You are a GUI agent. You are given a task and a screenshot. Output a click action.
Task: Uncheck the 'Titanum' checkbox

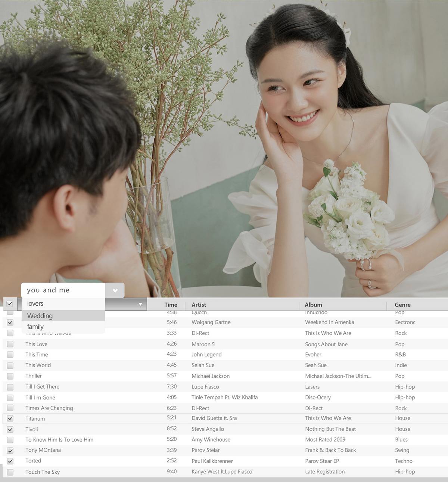10,419
